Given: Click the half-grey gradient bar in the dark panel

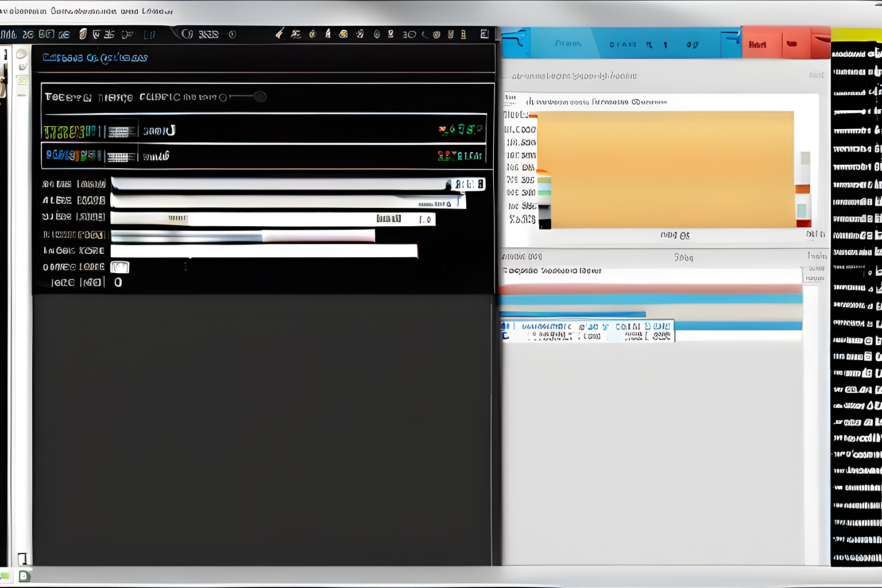Looking at the screenshot, I should [243, 235].
